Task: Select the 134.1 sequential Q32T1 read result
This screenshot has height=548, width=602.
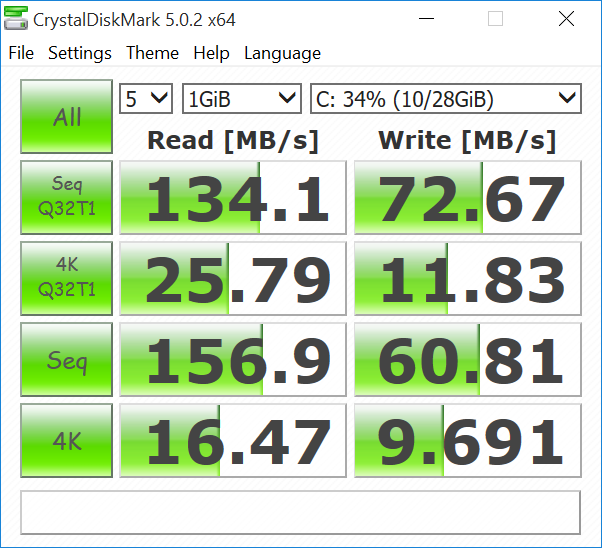Action: point(233,198)
